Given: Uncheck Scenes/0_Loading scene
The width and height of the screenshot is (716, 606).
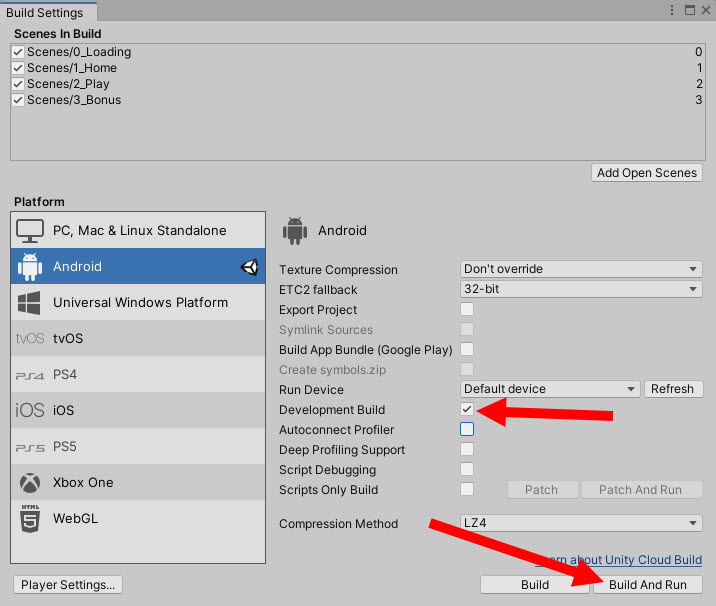Looking at the screenshot, I should [18, 52].
